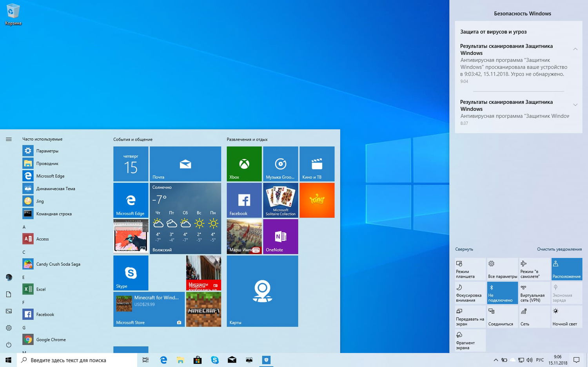Viewport: 588px width, 367px height.
Task: Toggle Режим планшета quick action
Action: [470, 269]
